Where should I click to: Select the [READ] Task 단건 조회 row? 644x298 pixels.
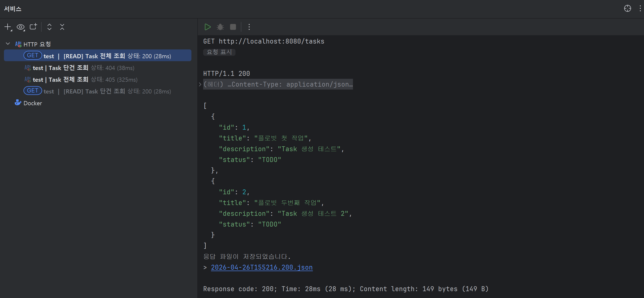pyautogui.click(x=97, y=91)
